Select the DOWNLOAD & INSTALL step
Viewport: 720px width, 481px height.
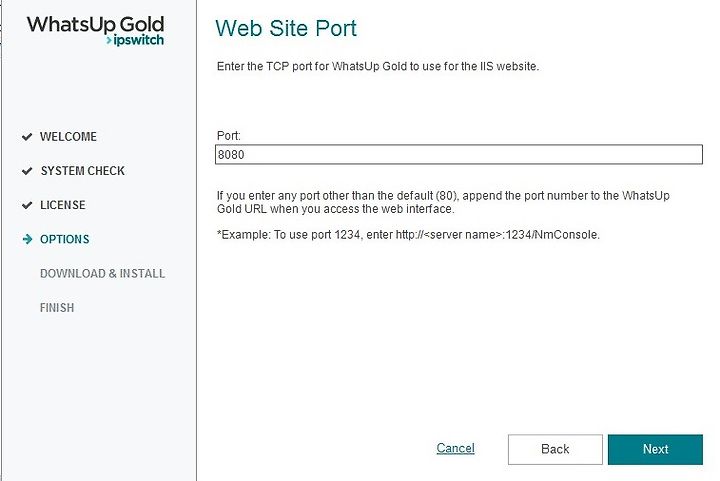[102, 274]
